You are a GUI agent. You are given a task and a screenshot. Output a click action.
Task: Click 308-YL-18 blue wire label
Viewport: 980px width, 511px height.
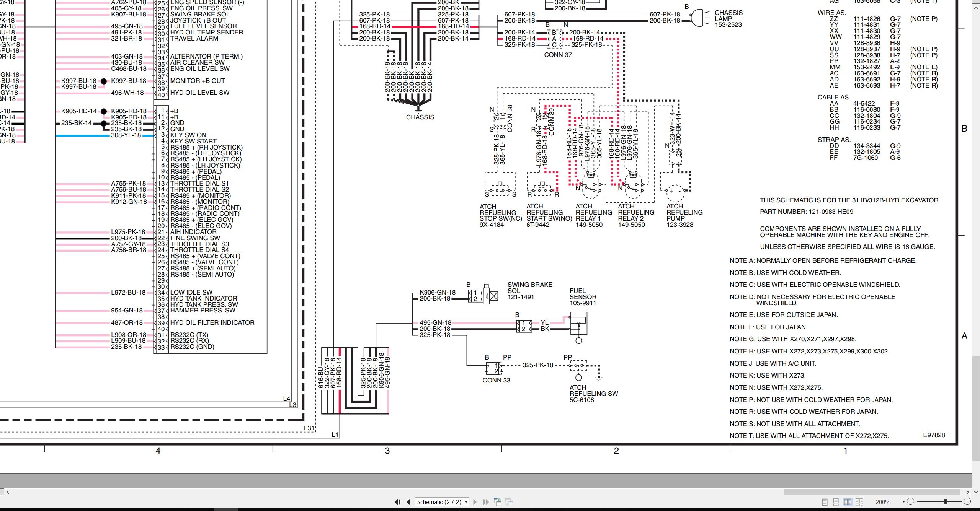126,135
